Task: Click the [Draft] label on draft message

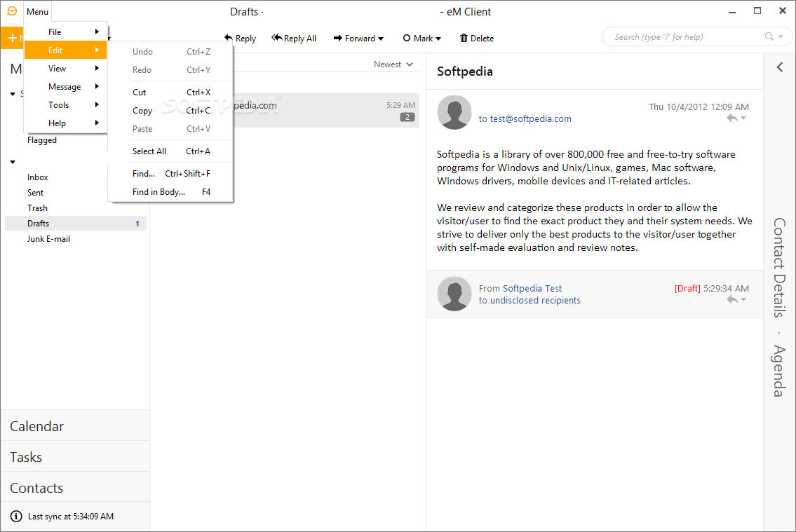Action: tap(687, 288)
